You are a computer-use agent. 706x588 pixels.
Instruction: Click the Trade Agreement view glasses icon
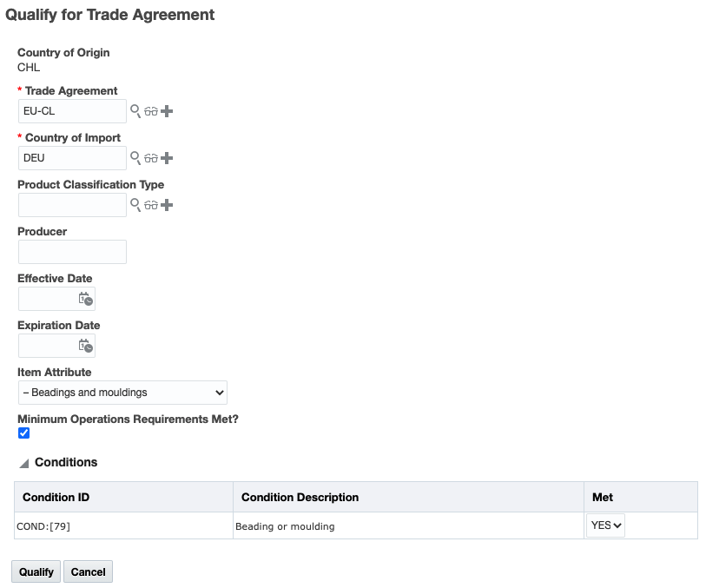coord(151,111)
